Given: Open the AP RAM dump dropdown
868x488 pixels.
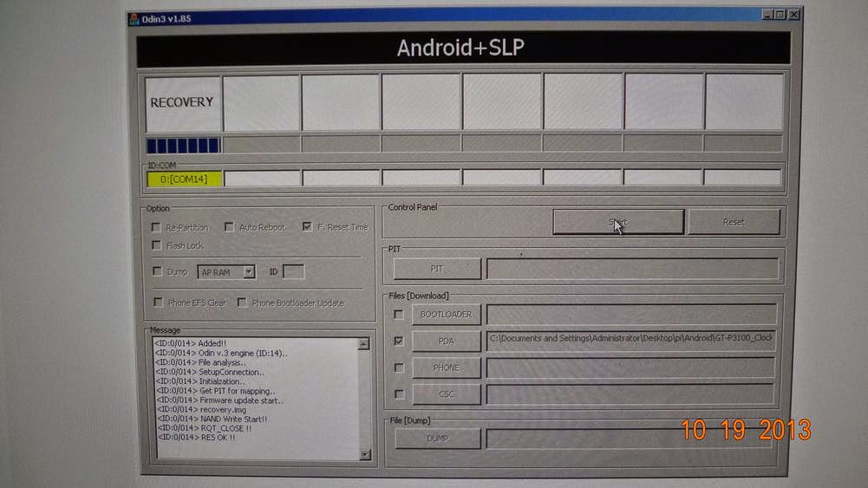Looking at the screenshot, I should [x=249, y=271].
